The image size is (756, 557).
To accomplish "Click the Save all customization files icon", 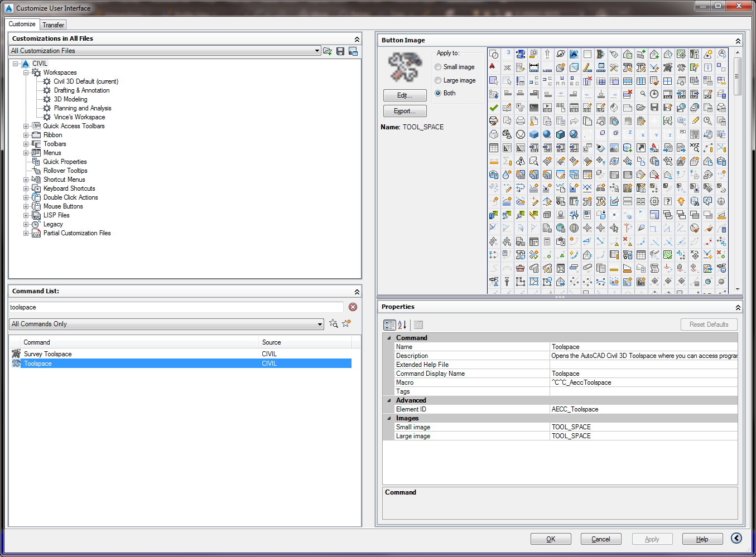I will pos(340,51).
